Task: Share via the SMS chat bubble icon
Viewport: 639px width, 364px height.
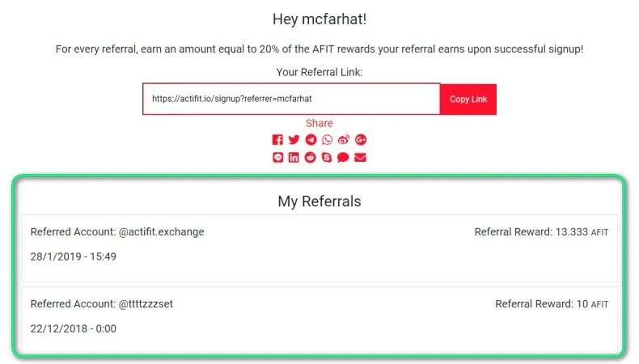Action: click(344, 157)
